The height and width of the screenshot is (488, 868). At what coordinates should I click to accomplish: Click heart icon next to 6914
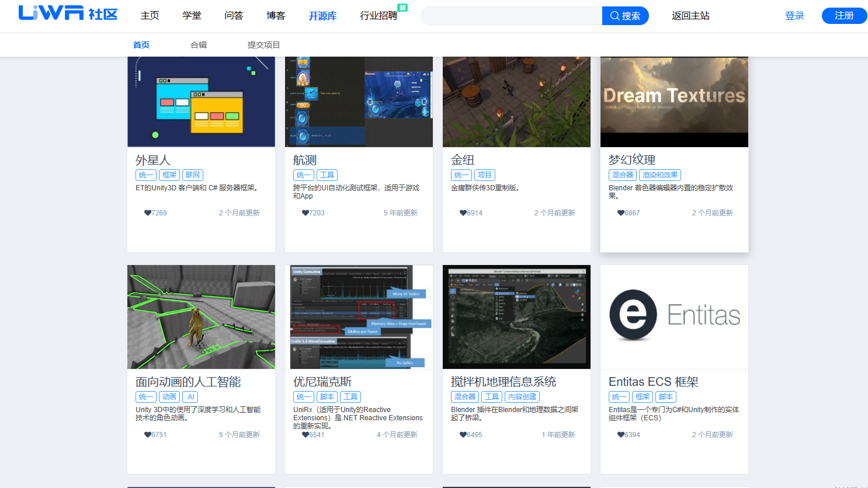click(463, 213)
